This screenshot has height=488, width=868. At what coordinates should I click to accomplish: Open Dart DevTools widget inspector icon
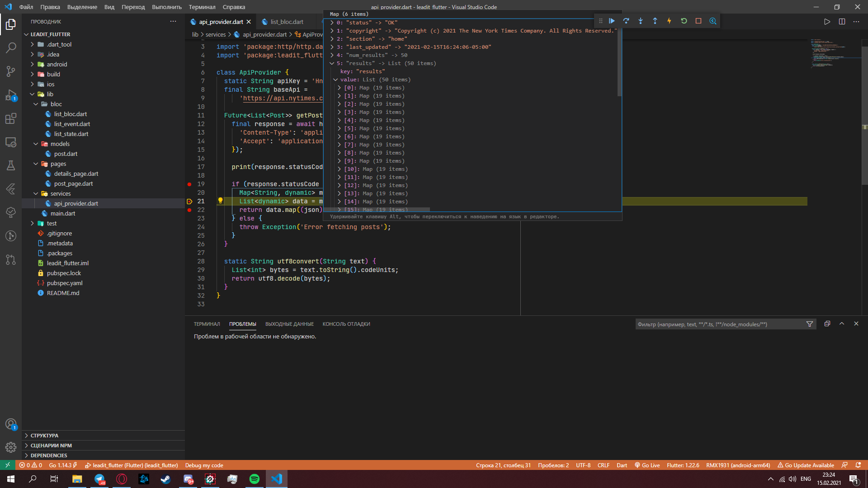tap(713, 21)
